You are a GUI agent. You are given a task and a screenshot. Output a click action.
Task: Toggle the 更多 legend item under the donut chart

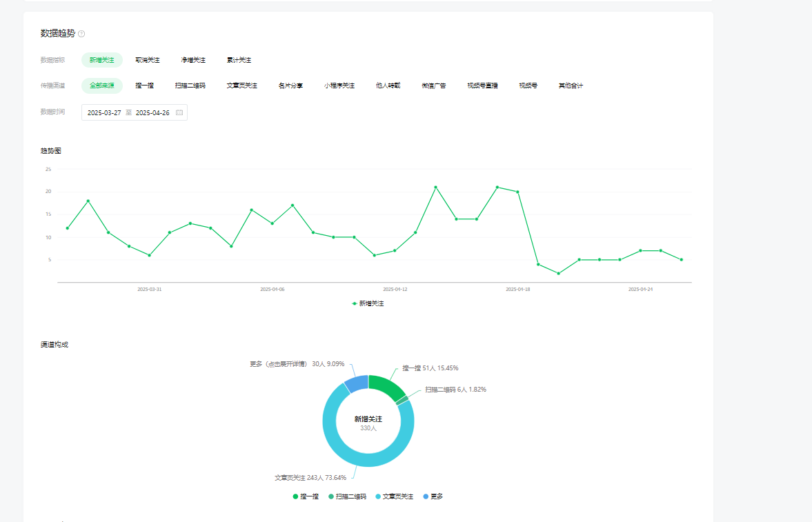point(433,496)
